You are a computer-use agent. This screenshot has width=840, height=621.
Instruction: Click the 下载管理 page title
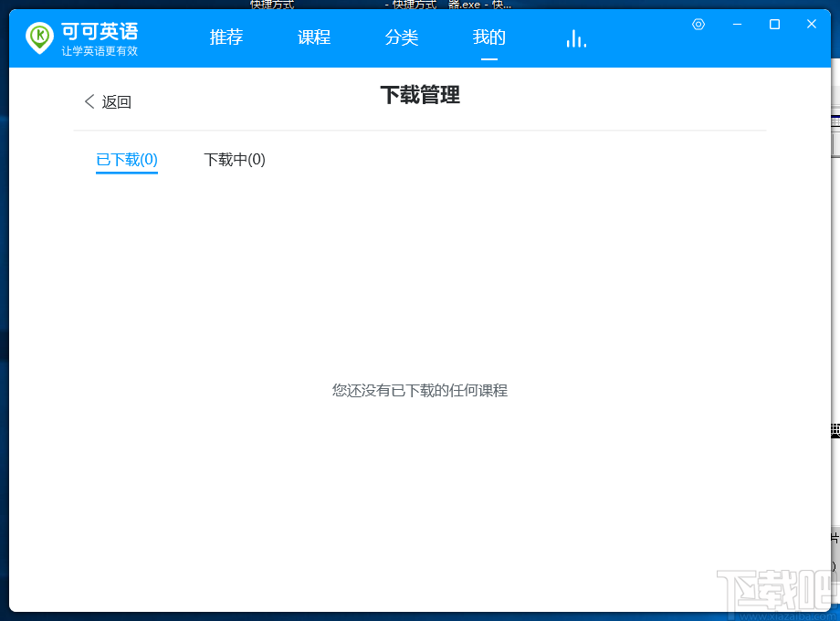point(419,95)
